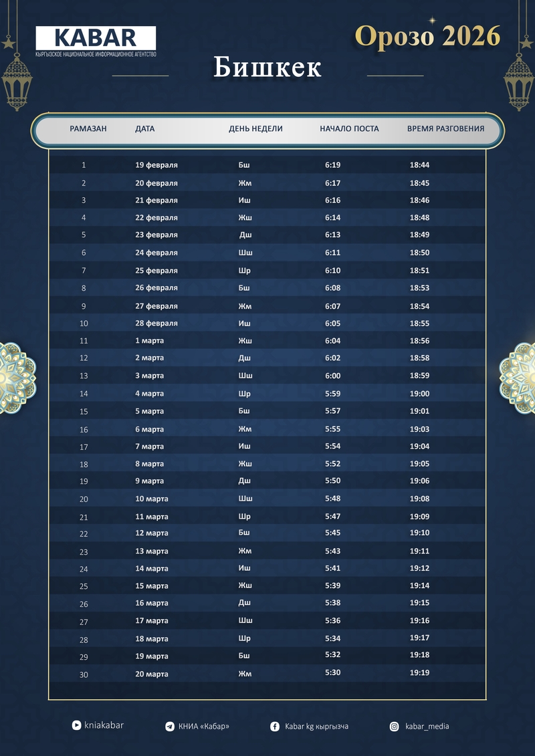535x756 pixels.
Task: Select the 19:19 iftar time in the last row
Action: point(419,673)
